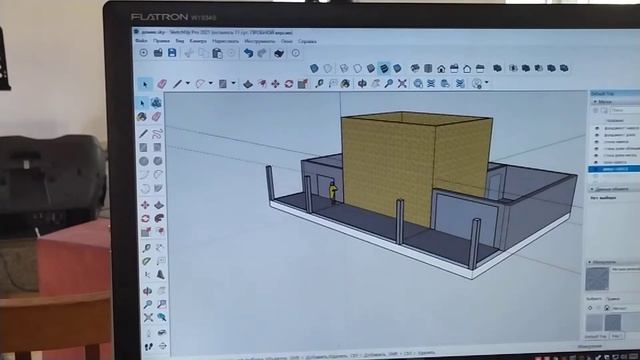
Task: Open the Arc tool dropdown arrow
Action: [x=211, y=83]
